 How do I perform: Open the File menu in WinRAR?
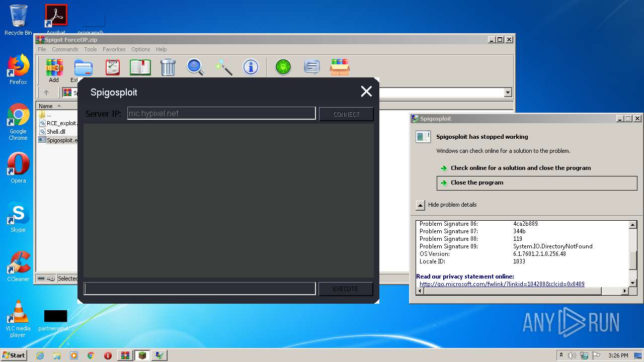click(x=42, y=49)
